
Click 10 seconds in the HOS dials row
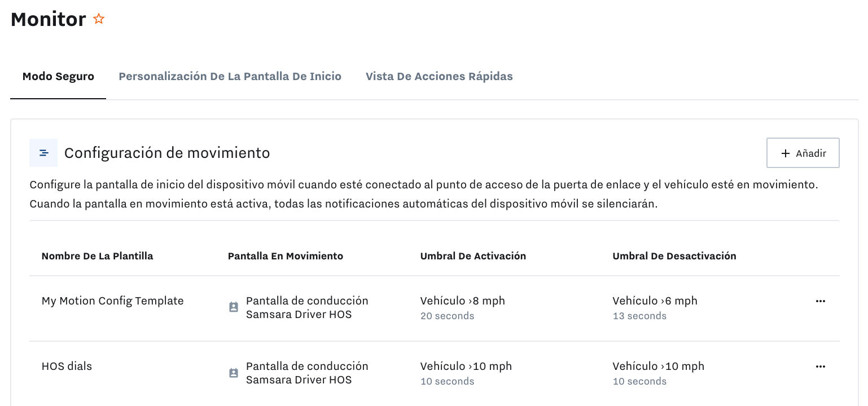[x=448, y=381]
